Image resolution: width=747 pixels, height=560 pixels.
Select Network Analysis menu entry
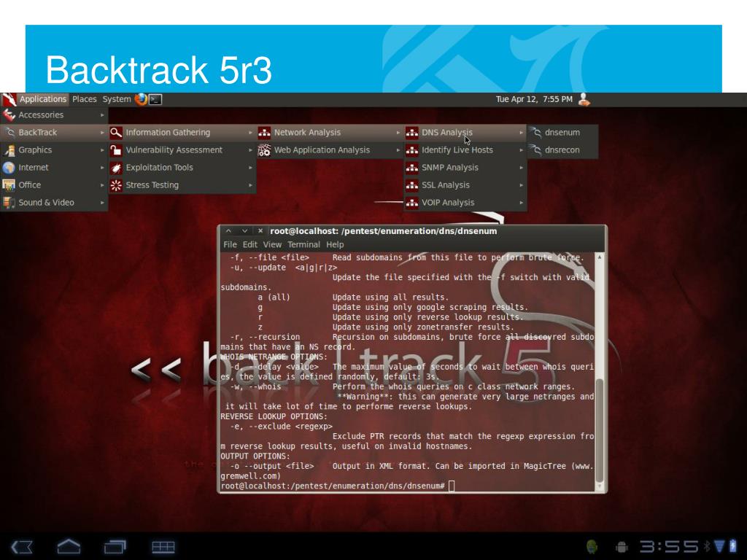(x=330, y=133)
